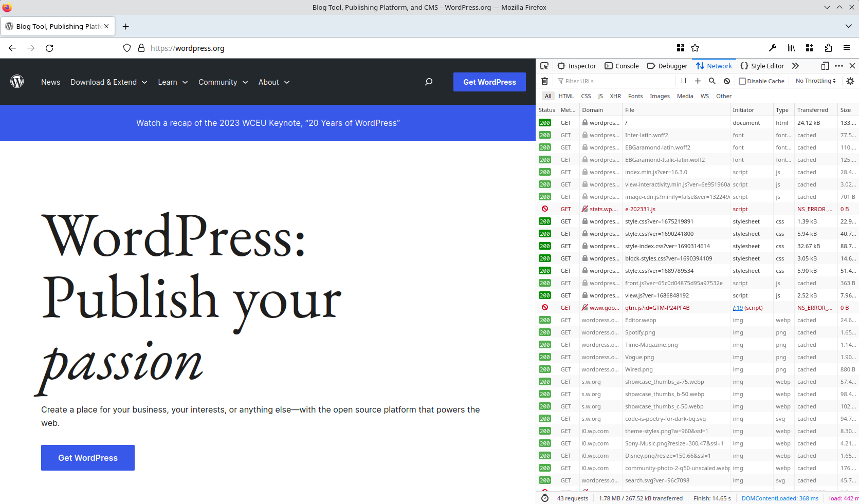The height and width of the screenshot is (504, 859).
Task: Click the Filter URLs input field
Action: pyautogui.click(x=615, y=81)
